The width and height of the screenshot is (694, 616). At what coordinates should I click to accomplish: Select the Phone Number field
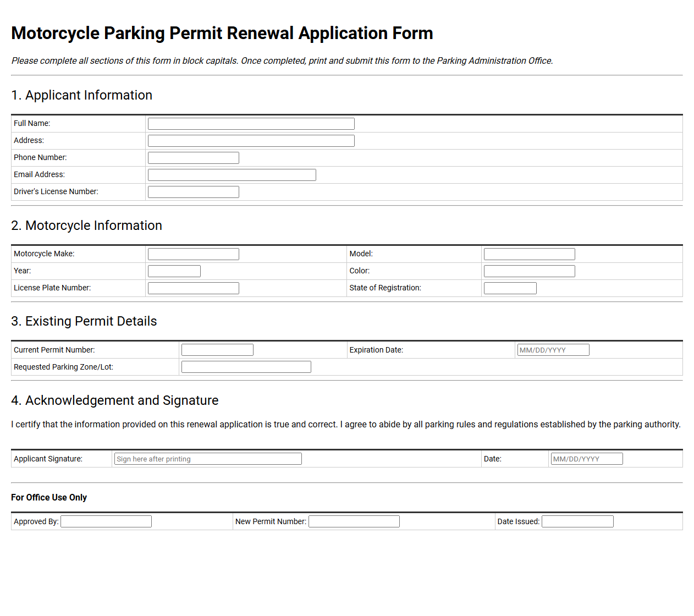194,158
